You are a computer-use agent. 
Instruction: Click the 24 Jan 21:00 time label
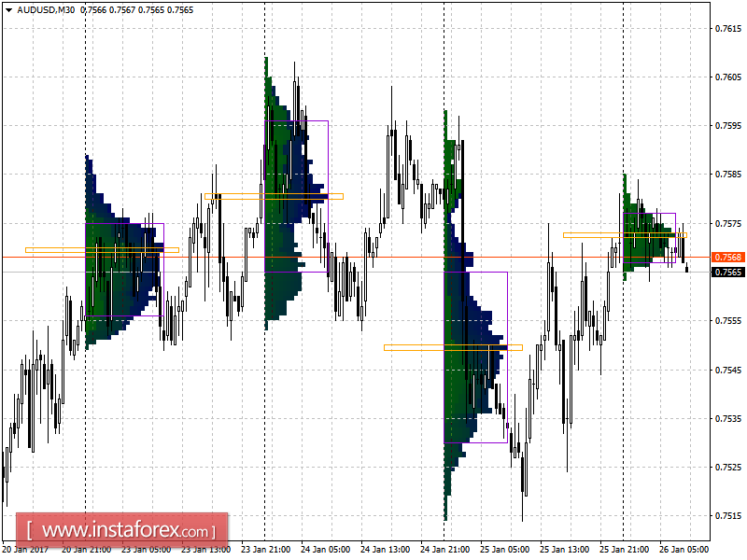click(x=445, y=550)
